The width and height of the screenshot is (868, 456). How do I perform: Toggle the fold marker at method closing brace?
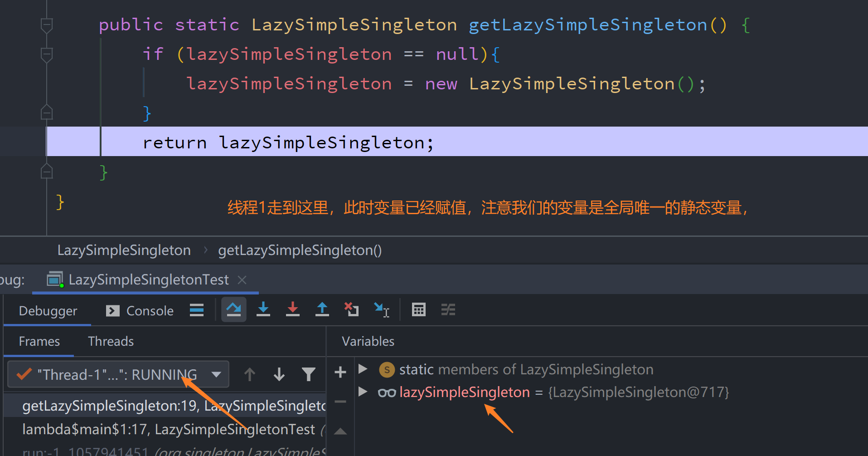tap(47, 171)
